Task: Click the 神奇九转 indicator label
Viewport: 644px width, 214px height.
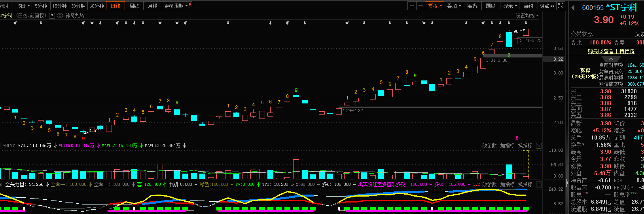Action: [75, 15]
